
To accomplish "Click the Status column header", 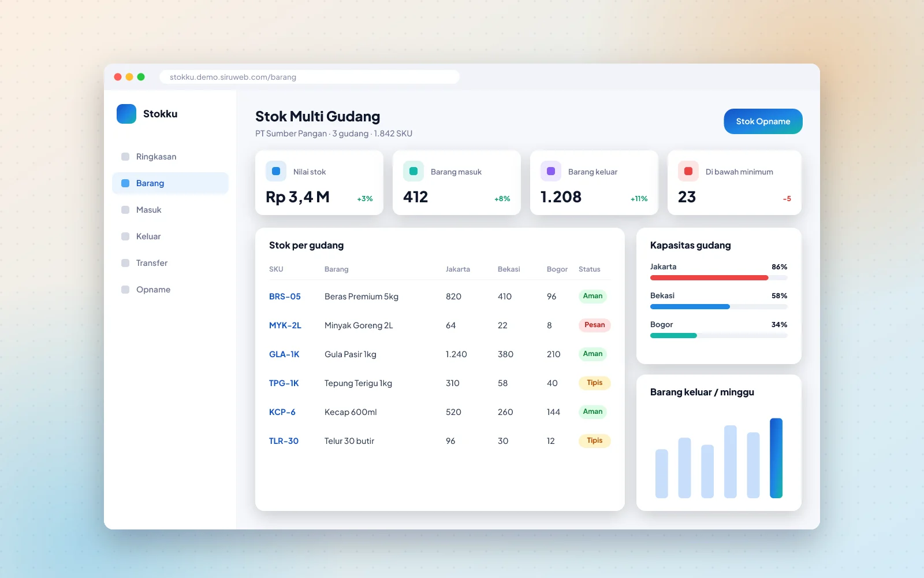I will tap(590, 269).
